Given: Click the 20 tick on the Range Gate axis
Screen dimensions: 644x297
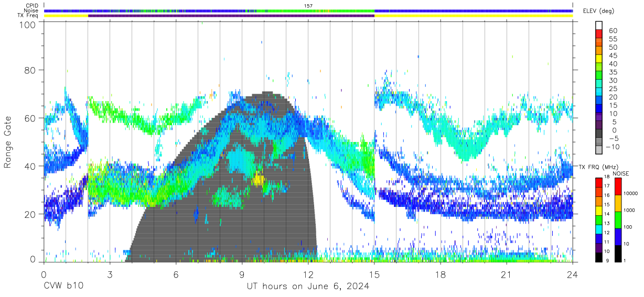Looking at the screenshot, I should 30,214.
